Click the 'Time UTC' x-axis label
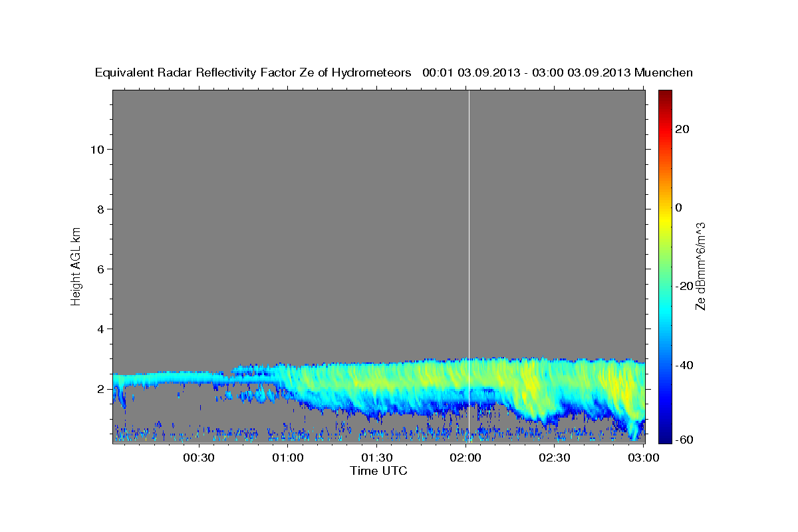 point(378,471)
